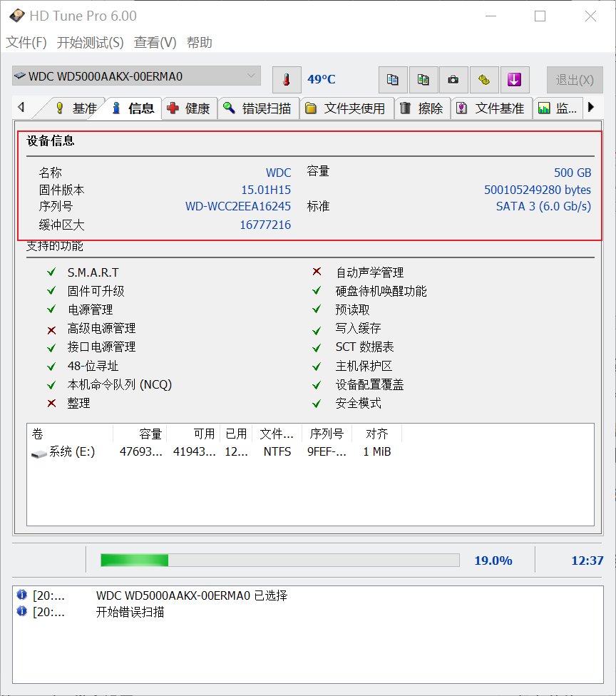
Task: Open the 帮助 menu
Action: pyautogui.click(x=199, y=43)
